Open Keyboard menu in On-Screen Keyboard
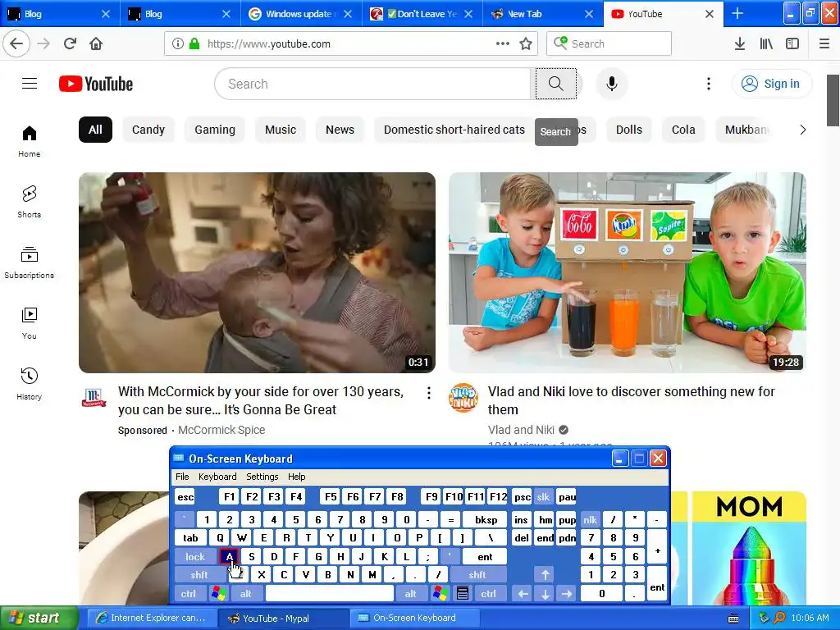 217,477
